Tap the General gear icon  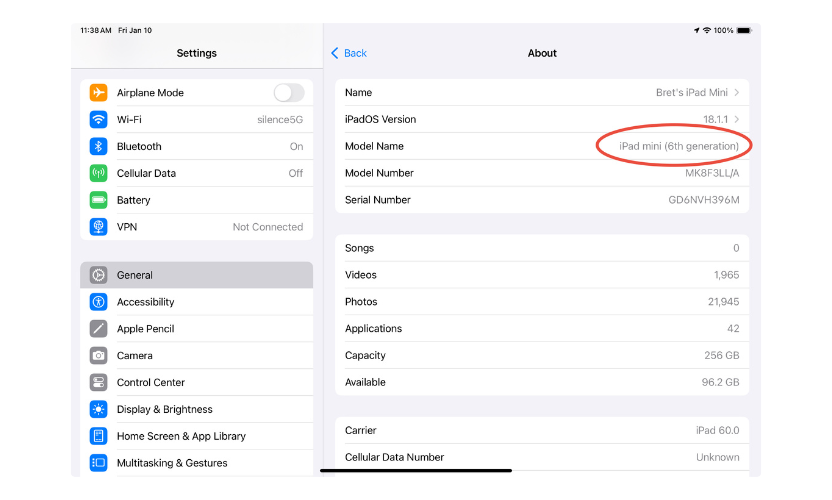(98, 275)
